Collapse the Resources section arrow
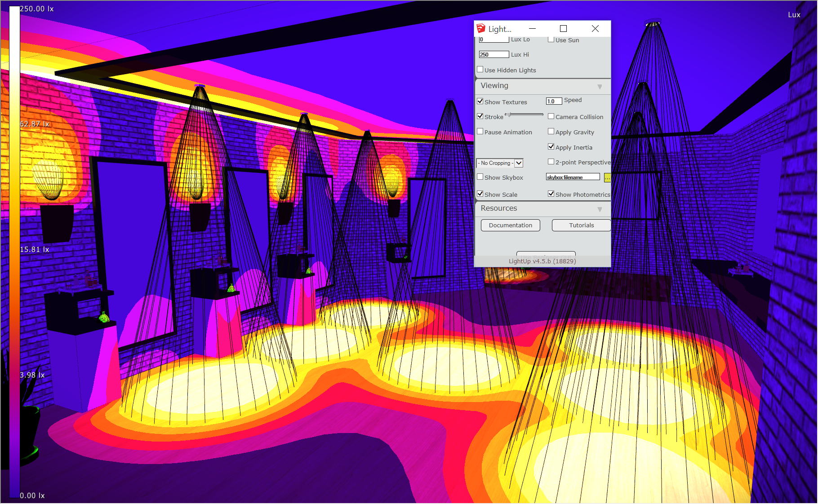 tap(600, 209)
